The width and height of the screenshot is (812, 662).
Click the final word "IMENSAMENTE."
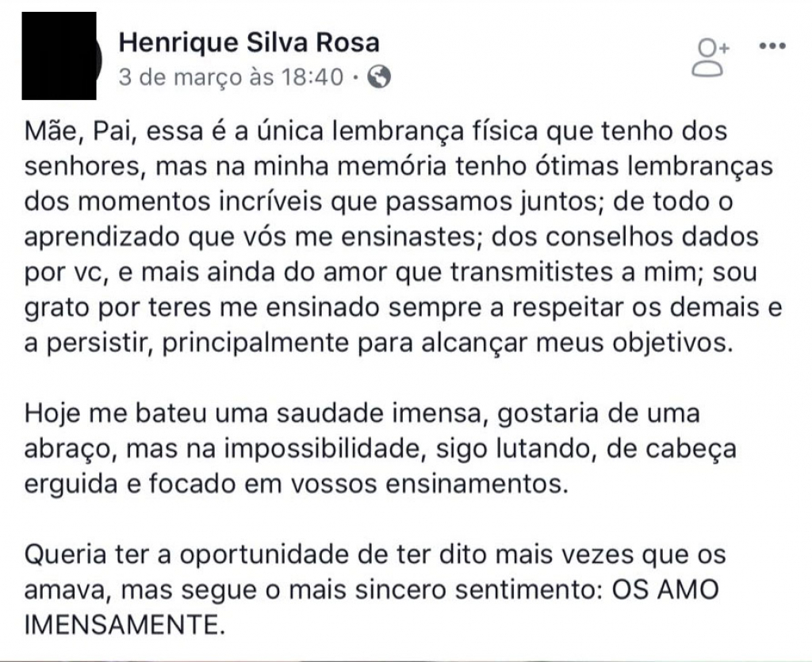click(125, 626)
